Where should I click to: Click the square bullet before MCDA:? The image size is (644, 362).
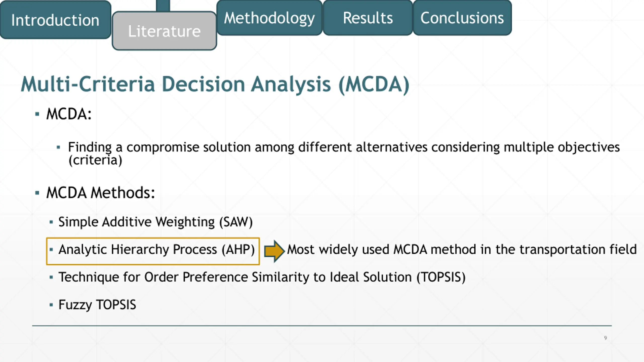(37, 114)
